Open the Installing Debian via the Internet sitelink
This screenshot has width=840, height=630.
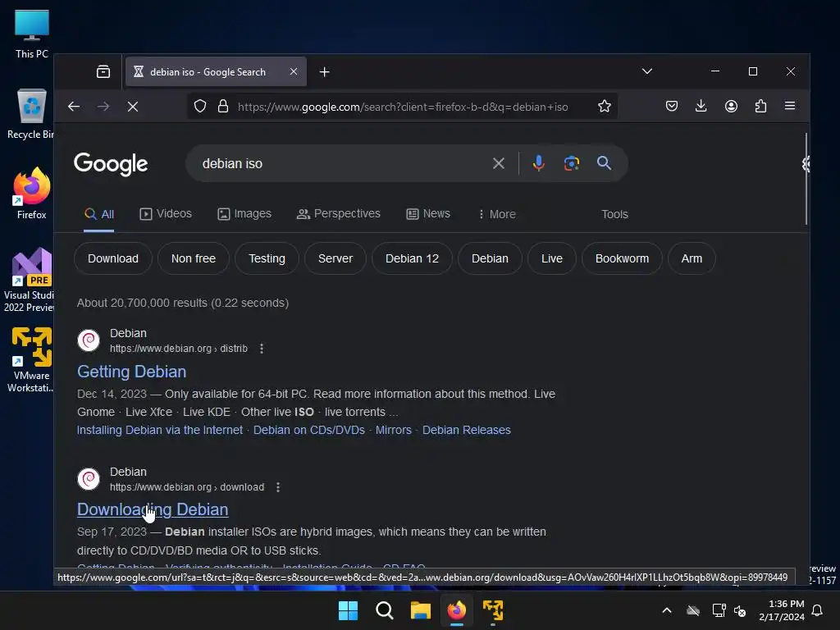[x=160, y=430]
